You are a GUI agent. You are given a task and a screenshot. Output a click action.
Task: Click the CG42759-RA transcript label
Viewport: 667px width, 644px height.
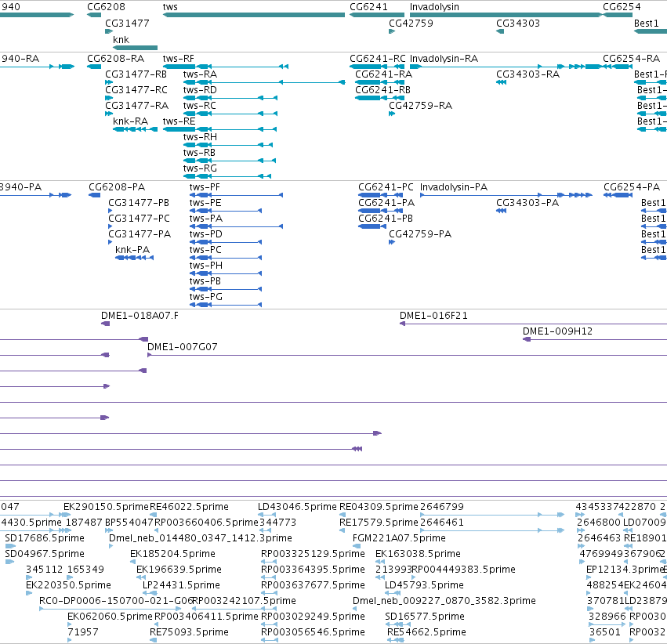tap(421, 106)
